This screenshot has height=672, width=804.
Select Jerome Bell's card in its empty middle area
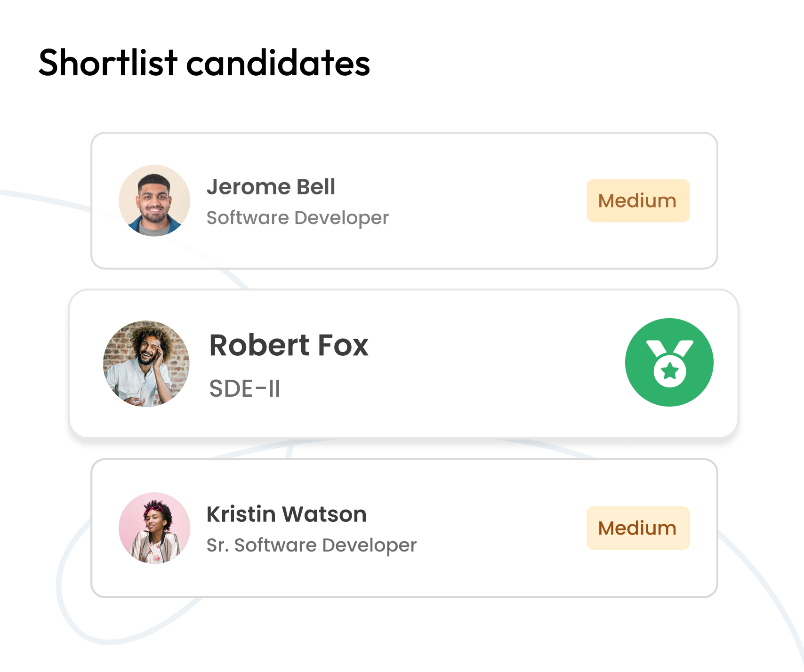click(x=485, y=201)
